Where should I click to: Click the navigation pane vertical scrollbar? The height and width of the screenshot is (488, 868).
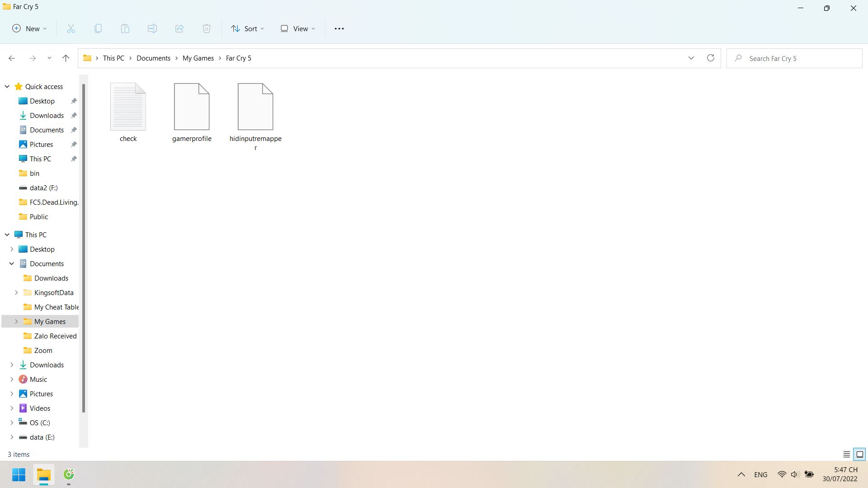(84, 249)
